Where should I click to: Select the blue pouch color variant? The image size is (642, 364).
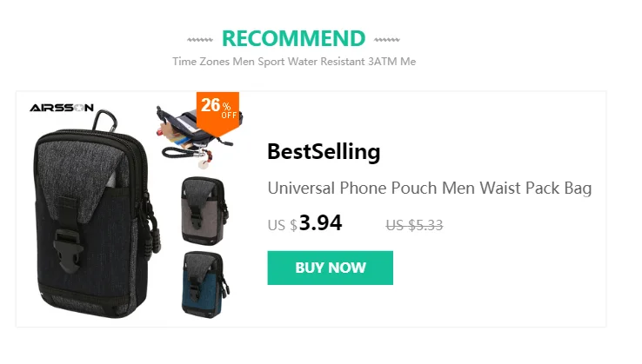204,285
